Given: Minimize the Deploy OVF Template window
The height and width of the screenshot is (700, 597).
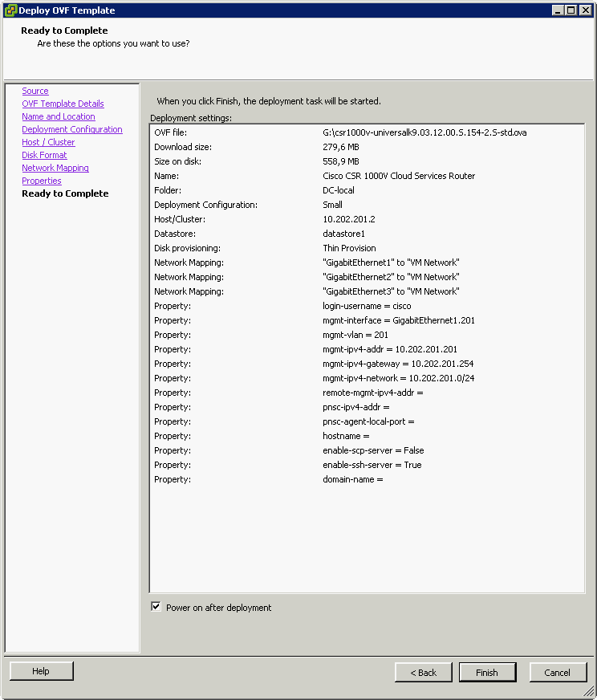Looking at the screenshot, I should (557, 10).
